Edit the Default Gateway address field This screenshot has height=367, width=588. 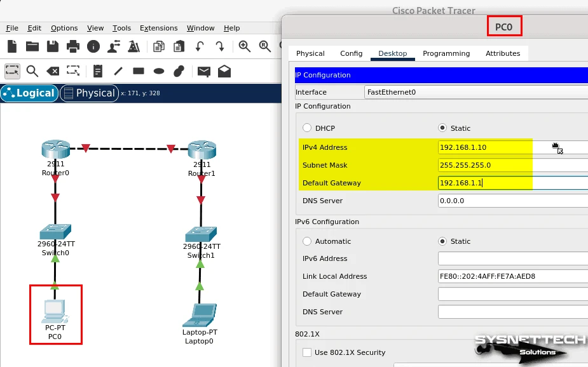(483, 183)
